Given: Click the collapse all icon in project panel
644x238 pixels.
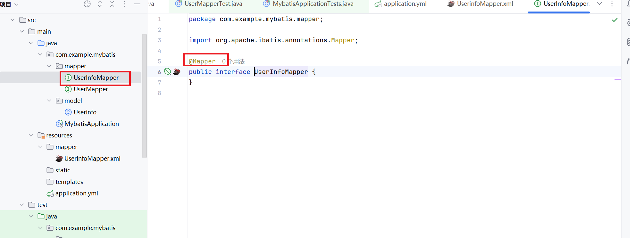Looking at the screenshot, I should [x=112, y=4].
